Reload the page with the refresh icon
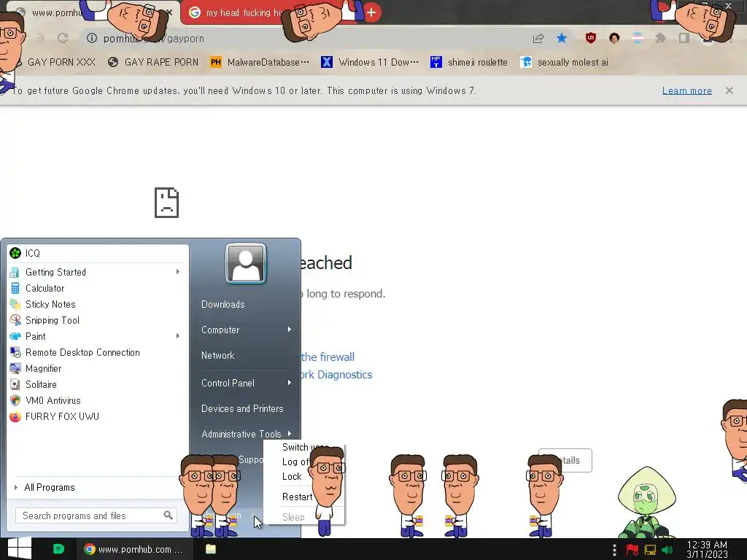The image size is (747, 560). 63,38
